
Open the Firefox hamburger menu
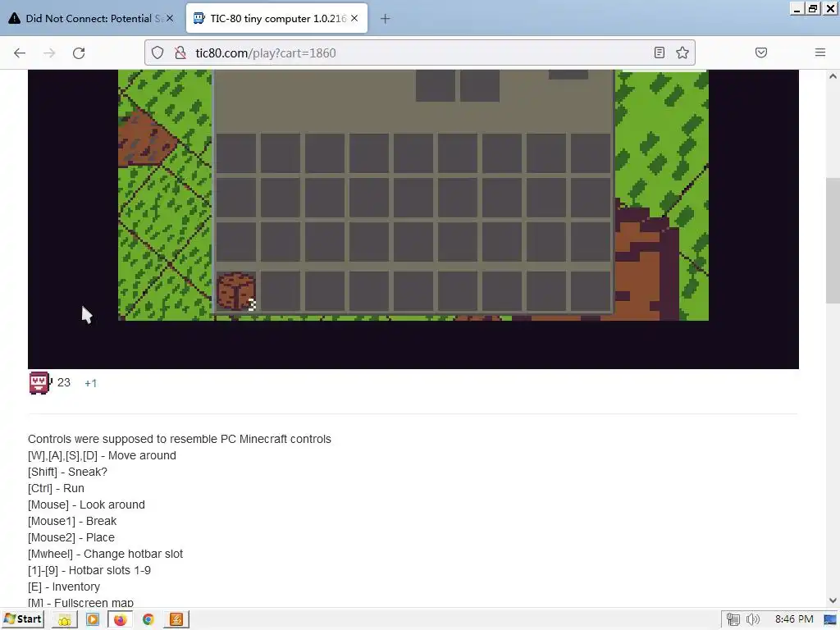point(819,52)
